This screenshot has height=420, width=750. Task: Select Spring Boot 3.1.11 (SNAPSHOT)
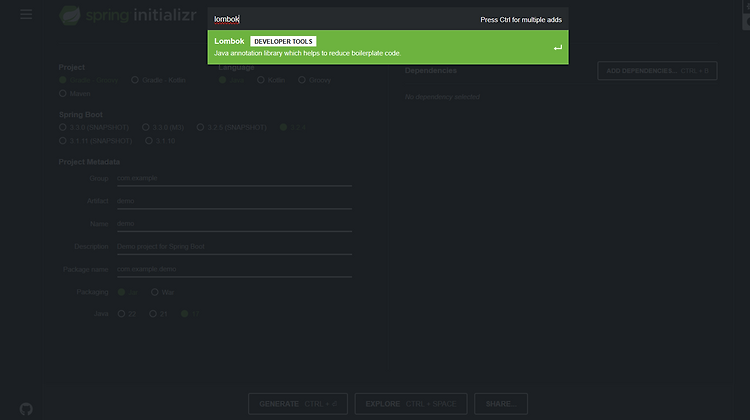point(96,141)
